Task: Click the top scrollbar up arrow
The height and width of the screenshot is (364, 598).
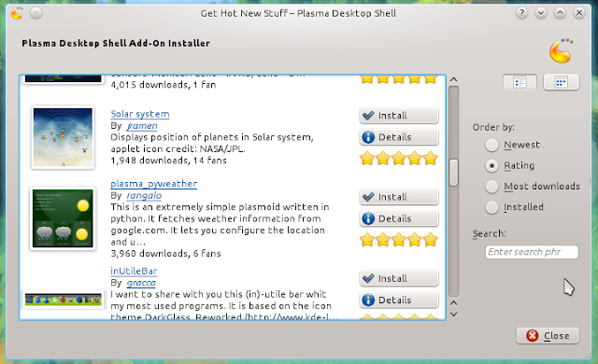Action: pyautogui.click(x=453, y=79)
